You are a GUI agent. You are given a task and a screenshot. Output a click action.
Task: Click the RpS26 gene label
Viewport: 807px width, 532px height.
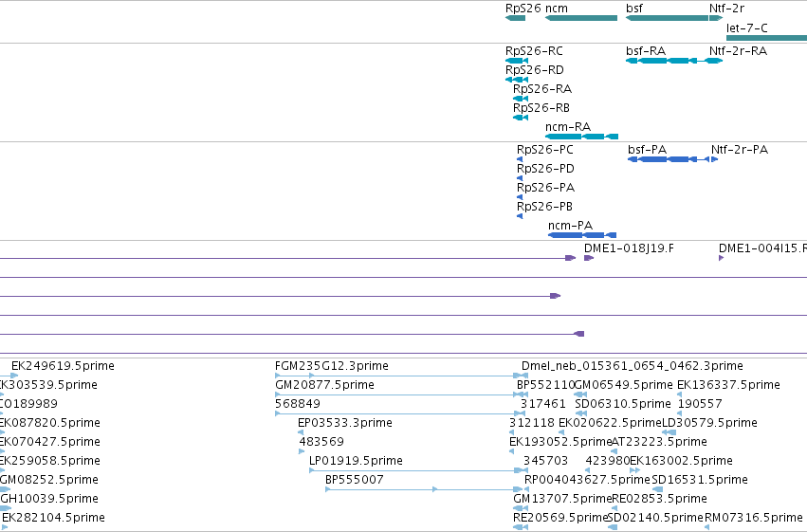pos(523,9)
